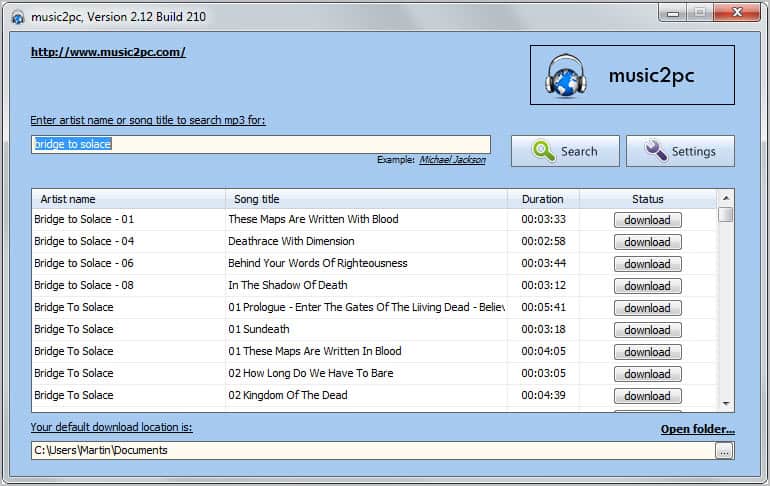Screen dimensions: 770x486
Task: Download 01 Sundeath
Action: (x=647, y=330)
